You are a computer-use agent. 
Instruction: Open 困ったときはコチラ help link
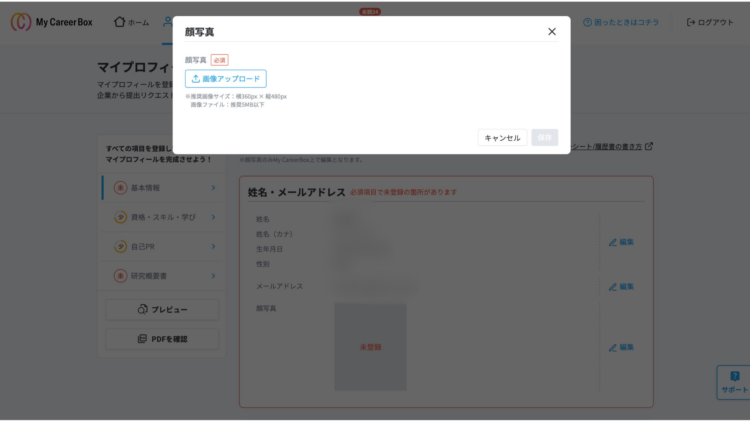tap(621, 22)
